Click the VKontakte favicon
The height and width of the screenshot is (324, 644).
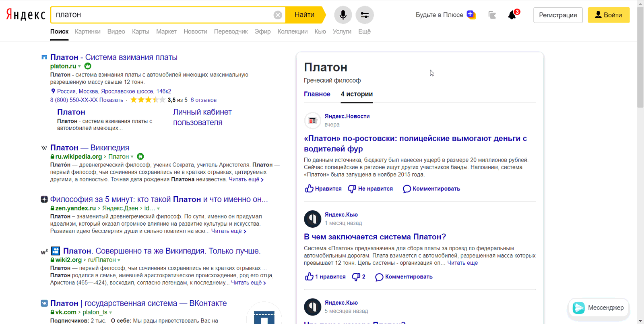tap(44, 303)
